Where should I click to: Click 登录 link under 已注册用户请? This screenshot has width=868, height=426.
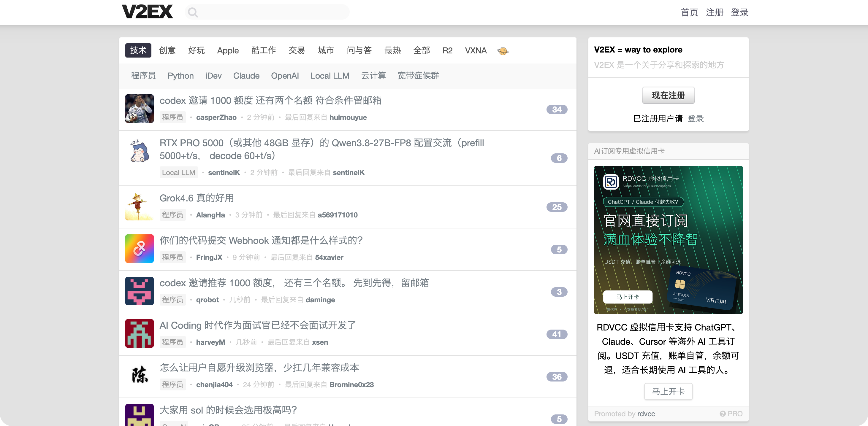(696, 119)
